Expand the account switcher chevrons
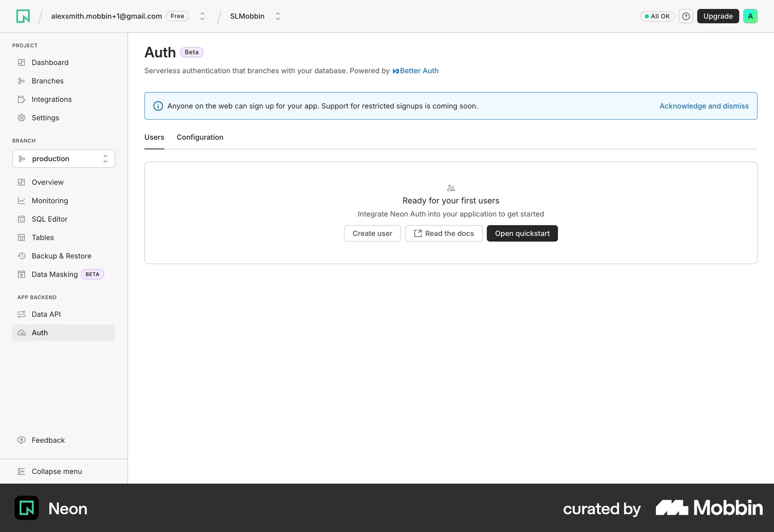The image size is (774, 532). (202, 16)
